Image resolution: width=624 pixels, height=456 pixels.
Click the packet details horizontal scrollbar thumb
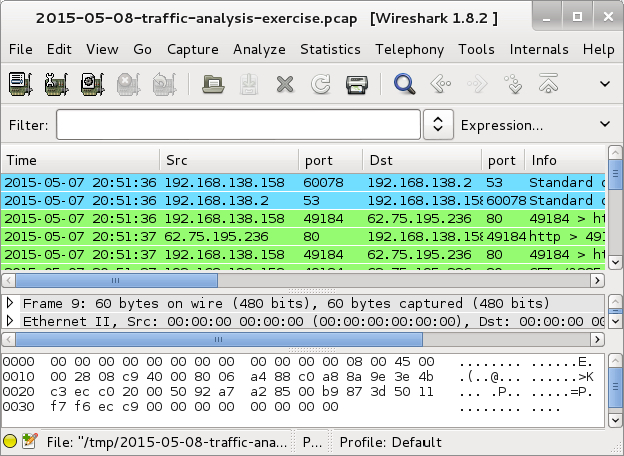(219, 339)
